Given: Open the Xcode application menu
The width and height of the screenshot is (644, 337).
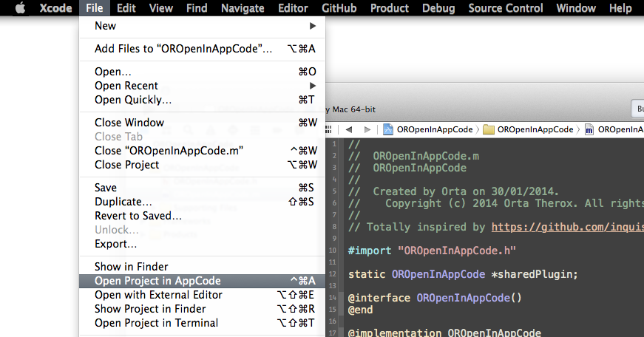Looking at the screenshot, I should (x=56, y=8).
